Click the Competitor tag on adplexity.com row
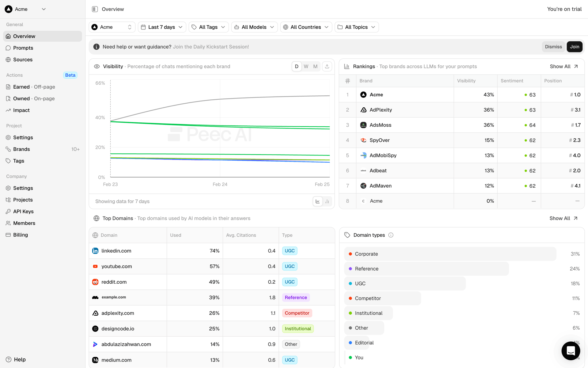The height and width of the screenshot is (368, 588). click(297, 313)
